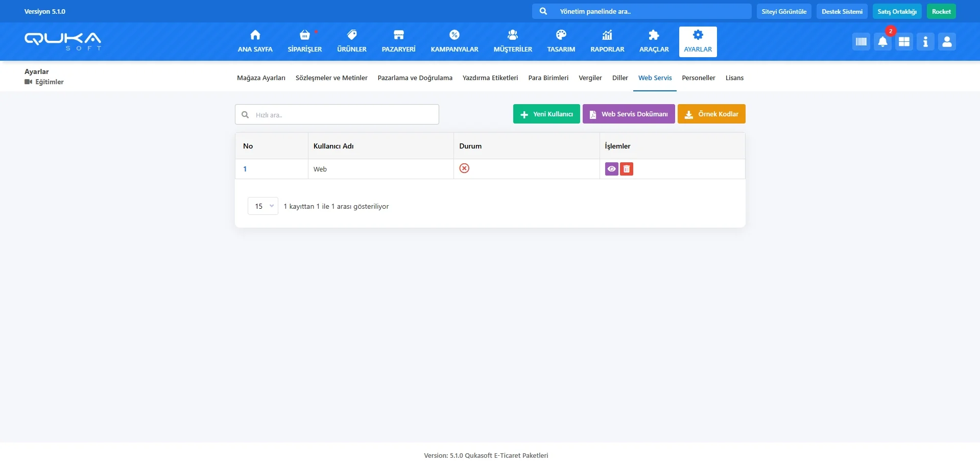Download Örnek Kodlar
Image resolution: width=980 pixels, height=467 pixels.
711,114
